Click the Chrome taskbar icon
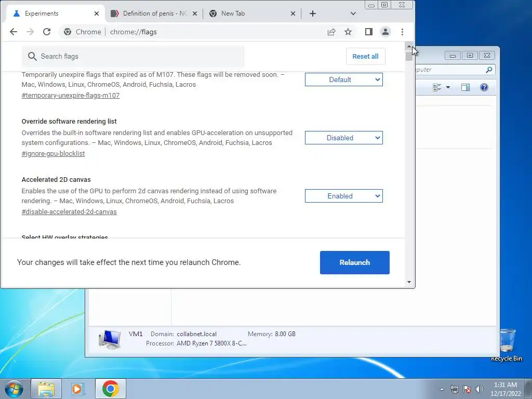 (110, 389)
